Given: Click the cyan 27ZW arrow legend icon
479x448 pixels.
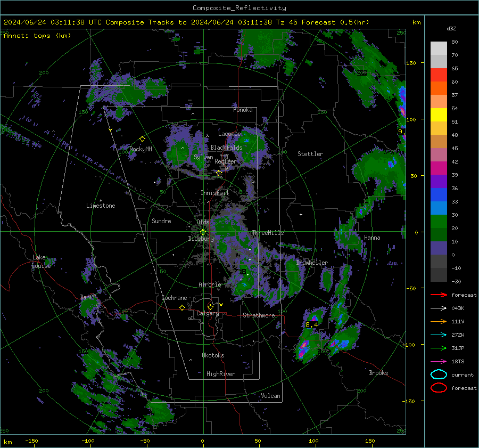Looking at the screenshot, I should pos(439,335).
